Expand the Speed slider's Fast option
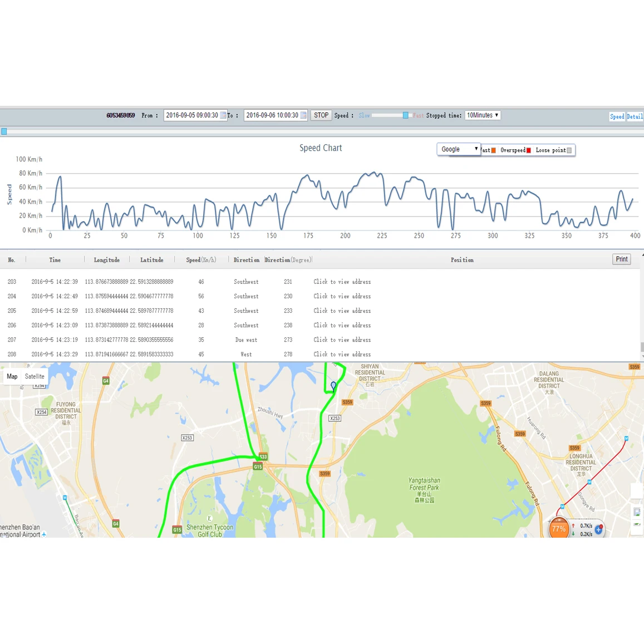 (417, 115)
